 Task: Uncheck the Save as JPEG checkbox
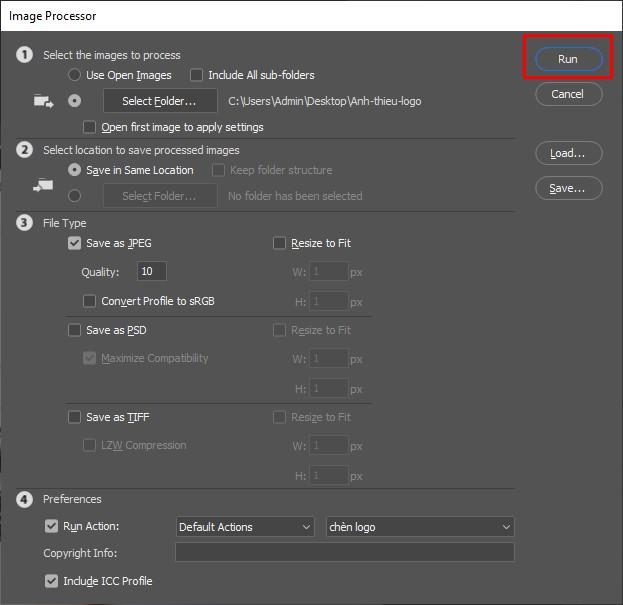(x=74, y=243)
